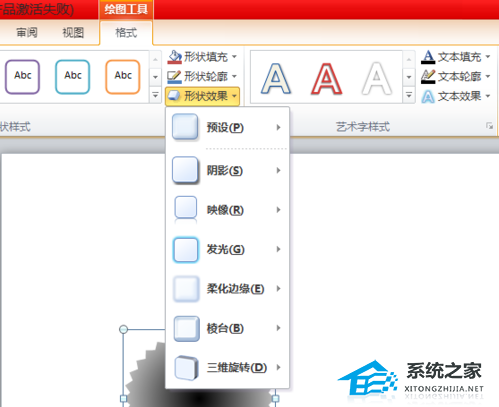This screenshot has height=407, width=499.
Task: Select the purple outlined Abc shape style
Action: coord(22,77)
